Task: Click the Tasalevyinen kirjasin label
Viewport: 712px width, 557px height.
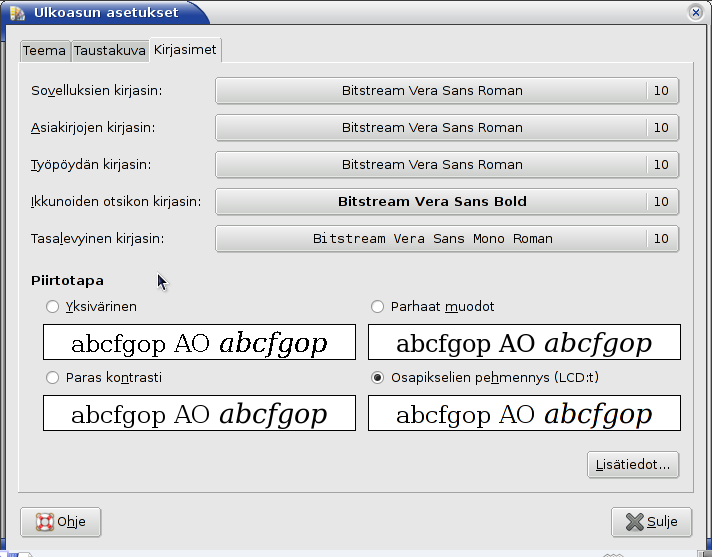Action: coord(98,239)
